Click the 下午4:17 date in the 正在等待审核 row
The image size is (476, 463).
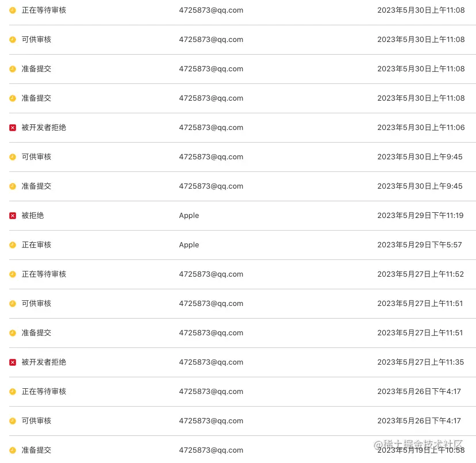click(419, 391)
